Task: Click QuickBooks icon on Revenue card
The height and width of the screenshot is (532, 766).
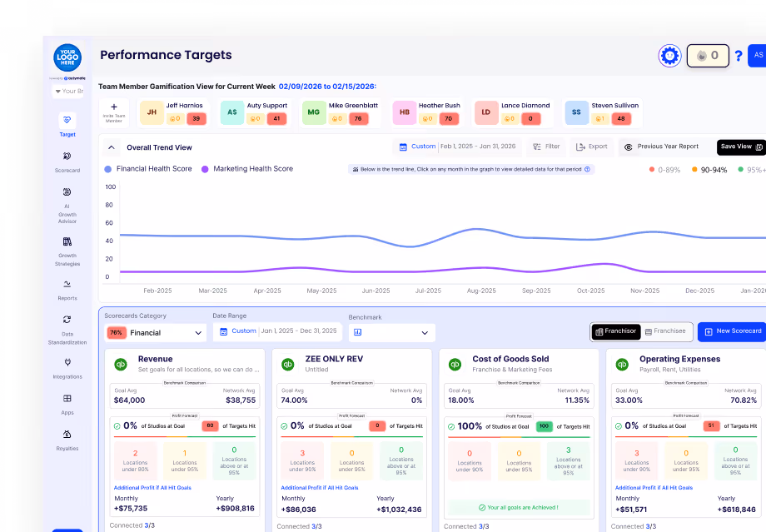Action: [121, 364]
